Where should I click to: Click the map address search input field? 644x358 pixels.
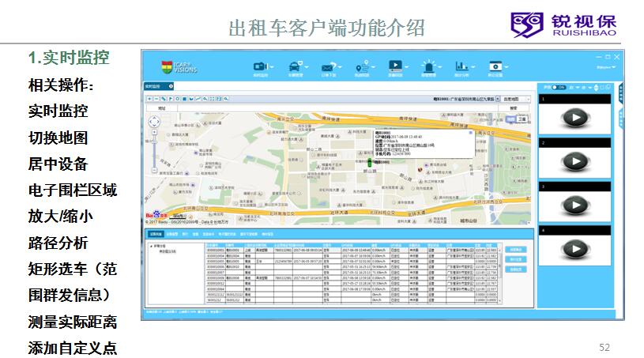(x=337, y=108)
